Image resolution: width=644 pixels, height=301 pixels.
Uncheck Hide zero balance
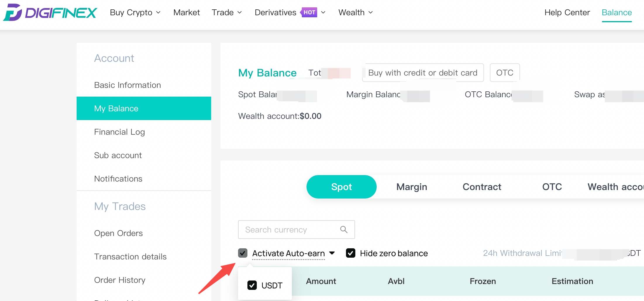pyautogui.click(x=351, y=253)
